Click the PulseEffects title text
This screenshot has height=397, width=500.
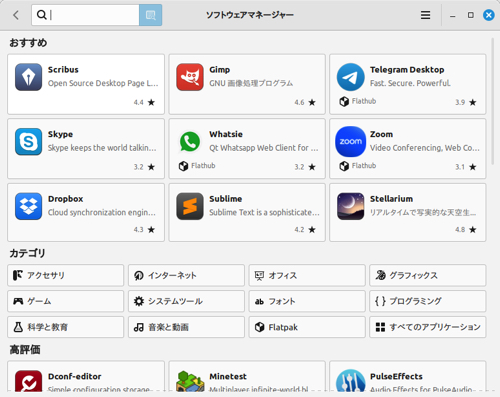[396, 376]
